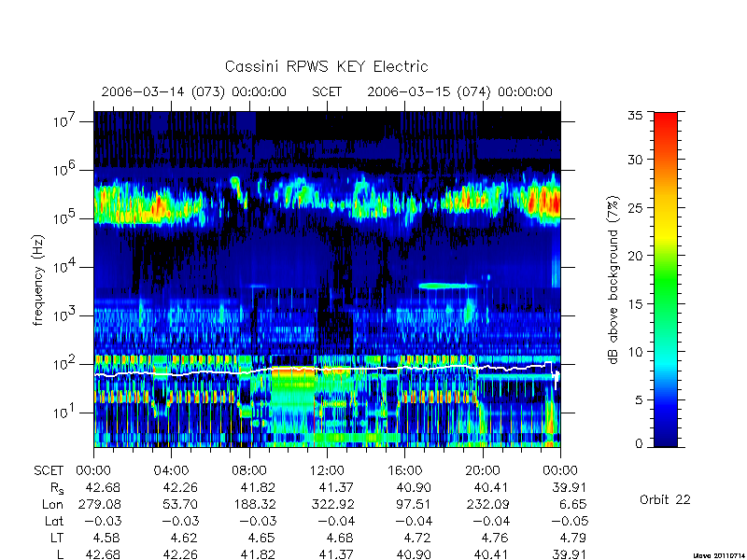Click the bright green narrowband emission near 17:00
This screenshot has width=747, height=560.
point(448,286)
